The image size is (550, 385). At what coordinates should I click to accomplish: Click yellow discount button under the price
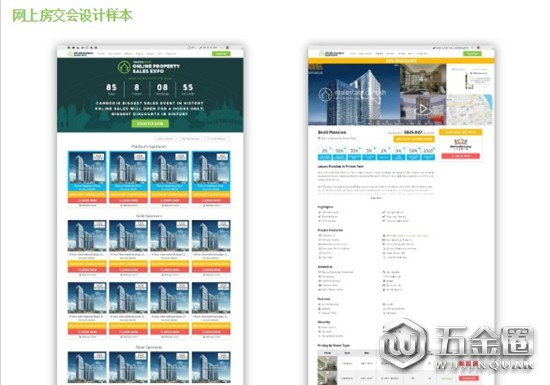point(414,139)
